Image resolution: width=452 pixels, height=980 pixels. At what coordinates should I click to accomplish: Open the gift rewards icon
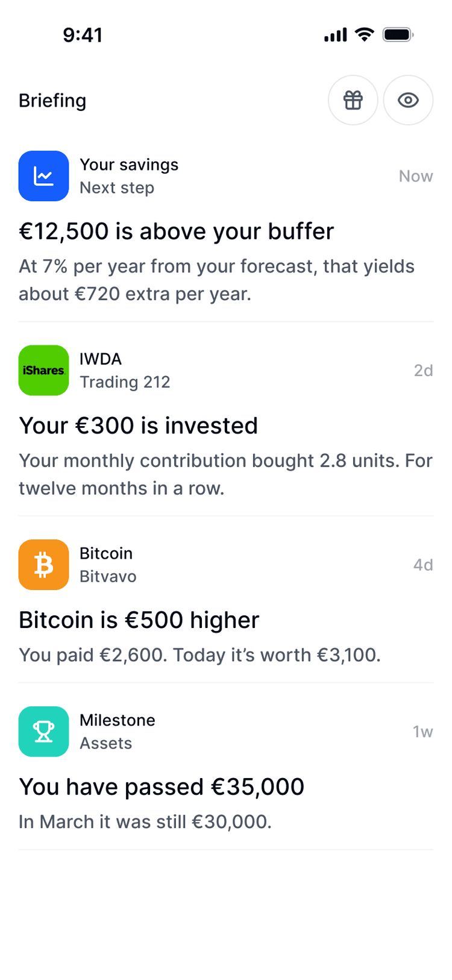[x=353, y=100]
